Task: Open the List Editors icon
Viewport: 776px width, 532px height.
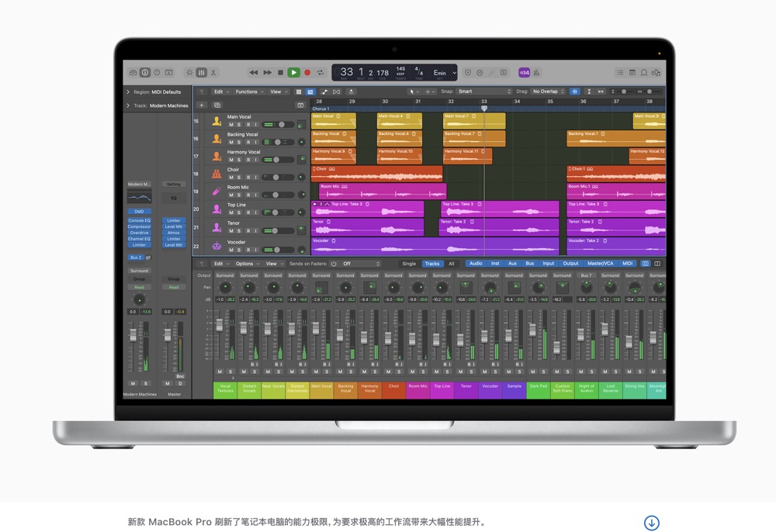Action: coord(619,73)
